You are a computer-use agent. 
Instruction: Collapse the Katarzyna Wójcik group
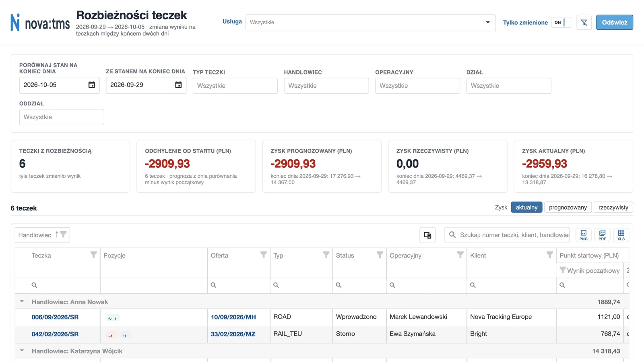click(x=22, y=350)
